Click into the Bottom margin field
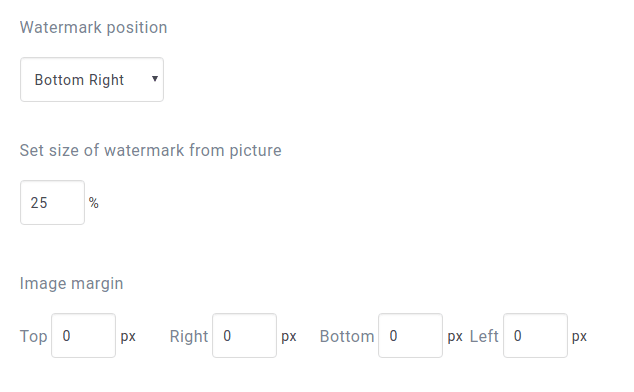The width and height of the screenshot is (634, 392). [410, 335]
